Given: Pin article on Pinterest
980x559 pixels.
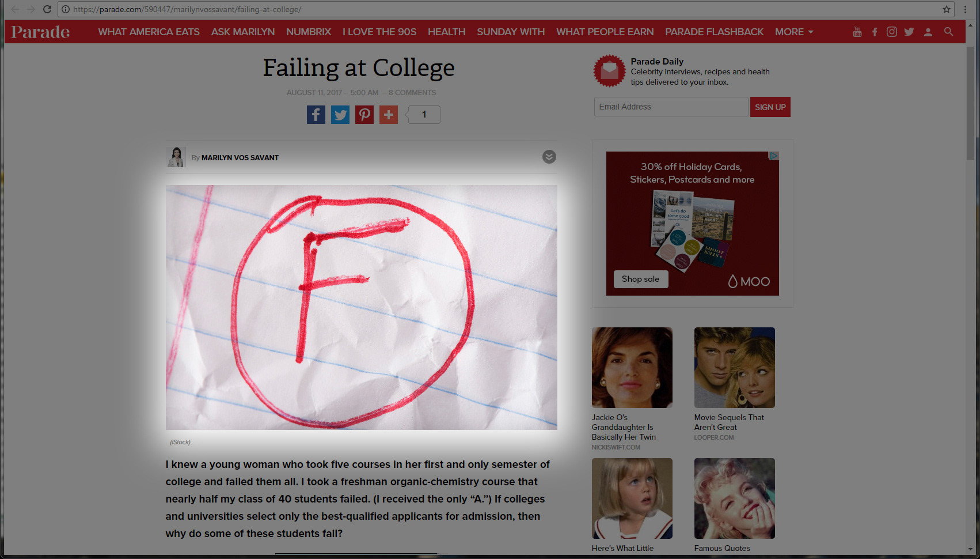Looking at the screenshot, I should tap(364, 115).
